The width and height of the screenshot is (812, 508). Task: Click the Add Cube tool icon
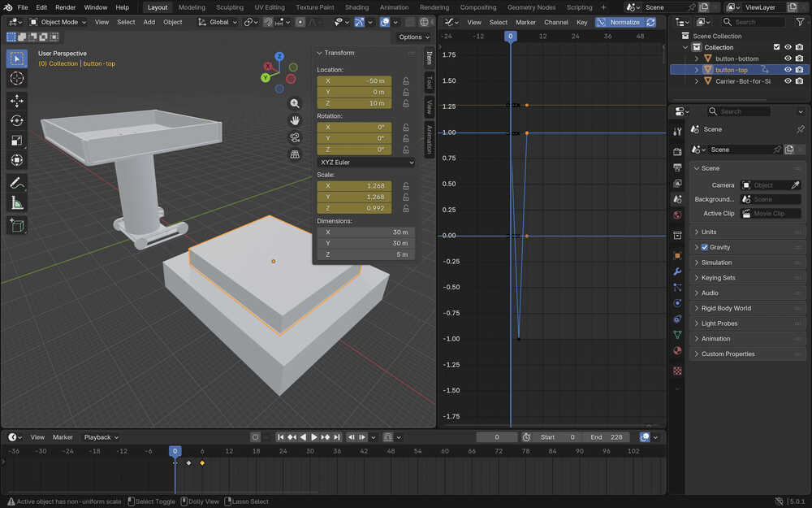tap(16, 225)
